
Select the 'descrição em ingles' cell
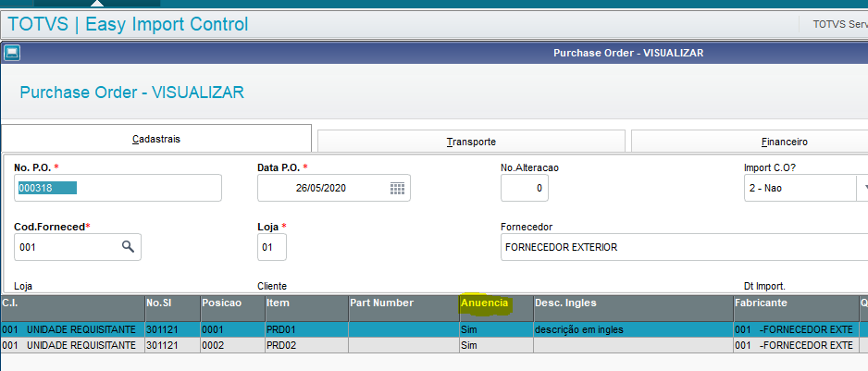[633, 329]
